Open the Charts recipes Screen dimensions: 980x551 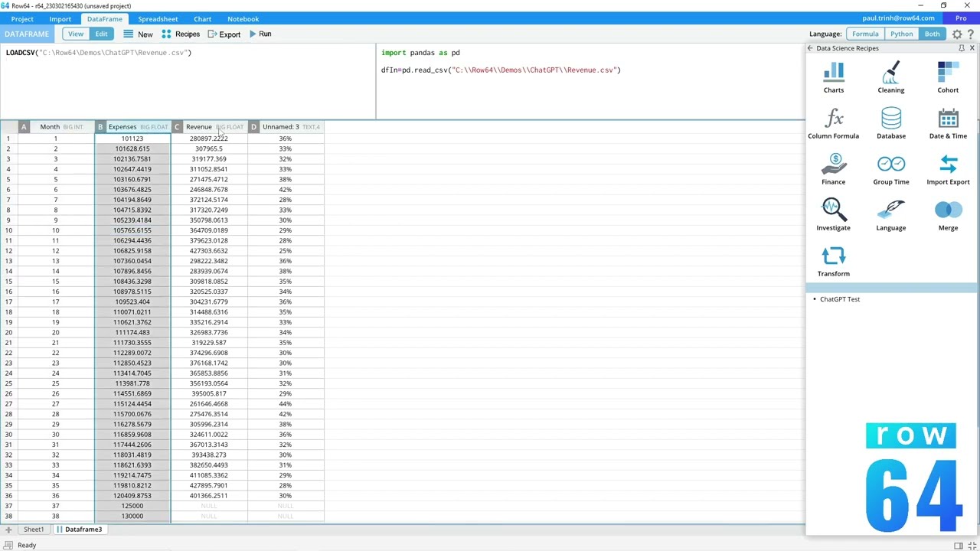tap(833, 78)
